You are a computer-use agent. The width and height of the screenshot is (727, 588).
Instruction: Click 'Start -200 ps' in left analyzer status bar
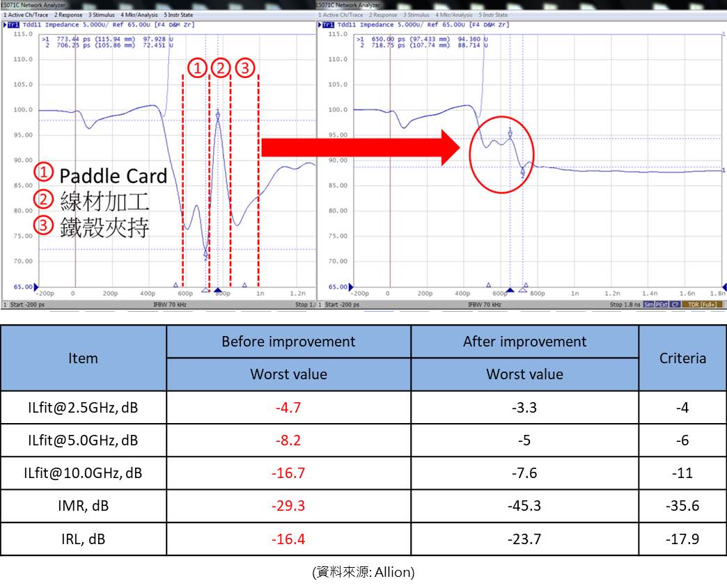(x=27, y=304)
